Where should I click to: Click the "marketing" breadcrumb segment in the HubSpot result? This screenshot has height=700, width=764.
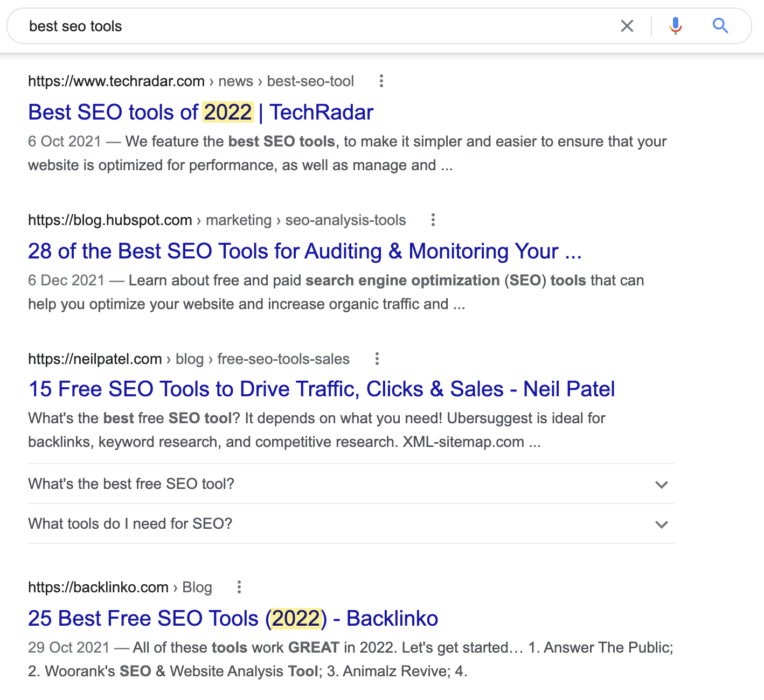238,220
